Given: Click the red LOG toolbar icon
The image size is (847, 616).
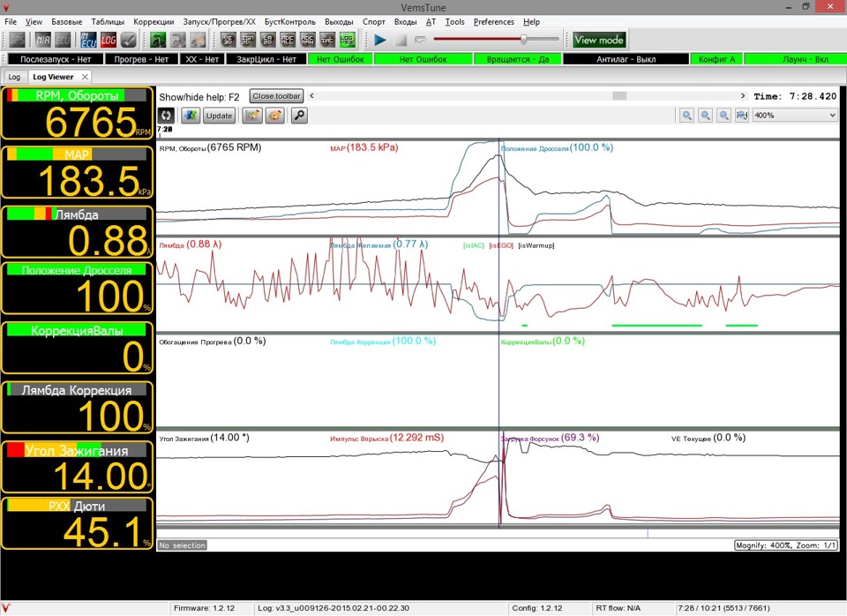Looking at the screenshot, I should [x=108, y=40].
